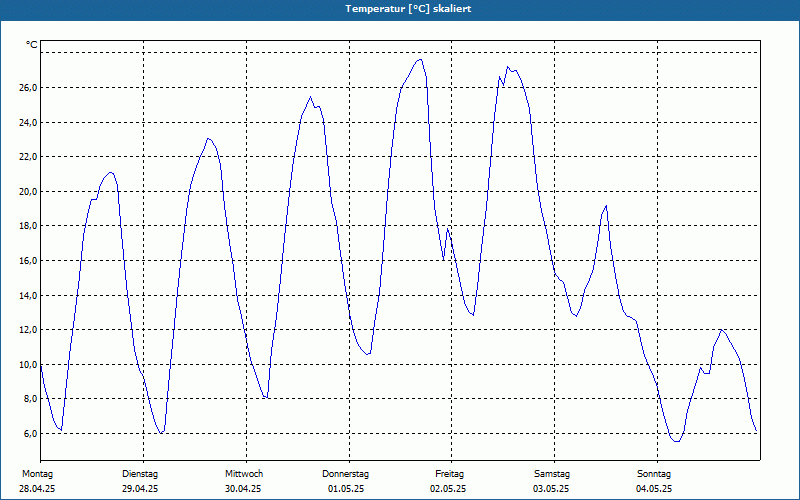Click the °C unit label
Screen dimensions: 800x500
pos(32,45)
